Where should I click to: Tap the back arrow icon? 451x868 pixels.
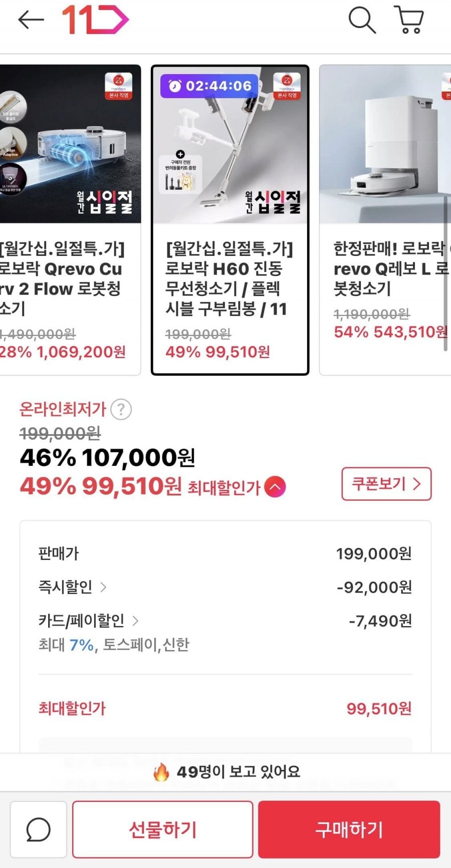click(31, 20)
